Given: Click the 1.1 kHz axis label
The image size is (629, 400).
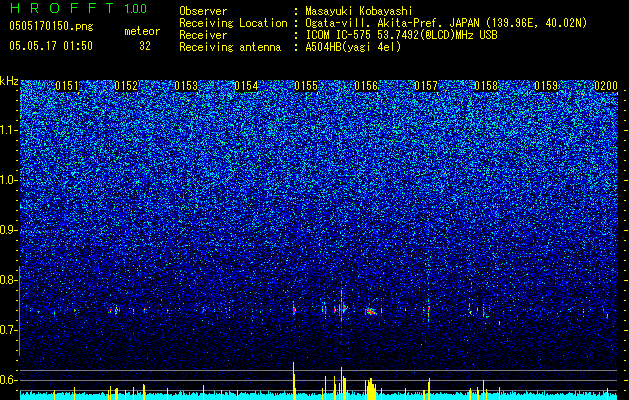Looking at the screenshot, I should [8, 130].
